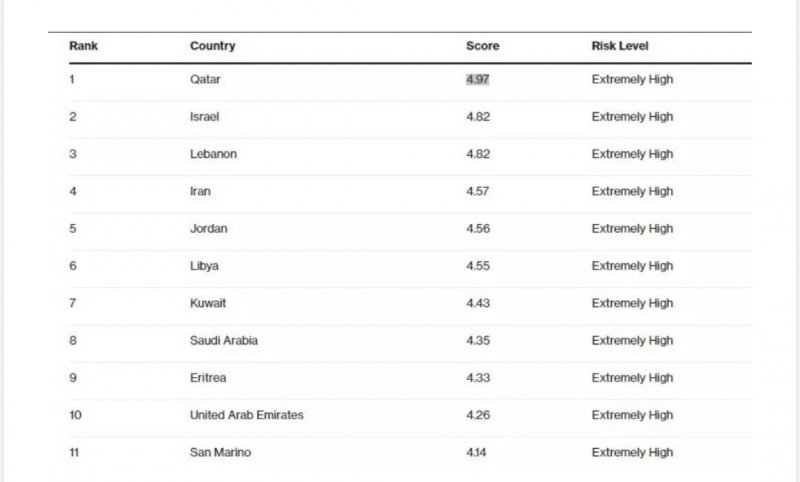
Task: Click Iran's score of 4.57
Action: point(478,191)
